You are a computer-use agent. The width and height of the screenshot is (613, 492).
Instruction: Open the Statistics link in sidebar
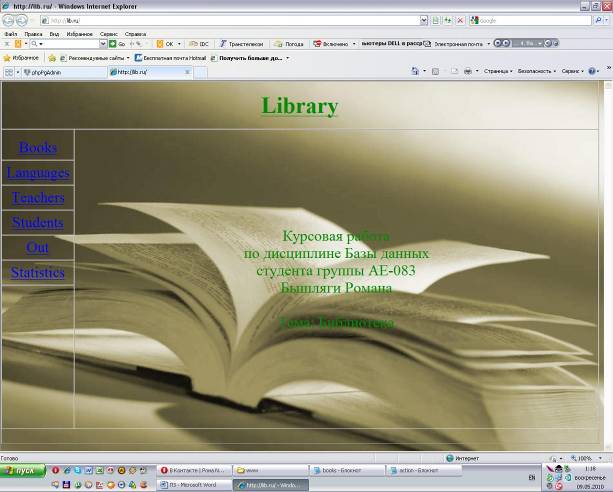pos(38,272)
